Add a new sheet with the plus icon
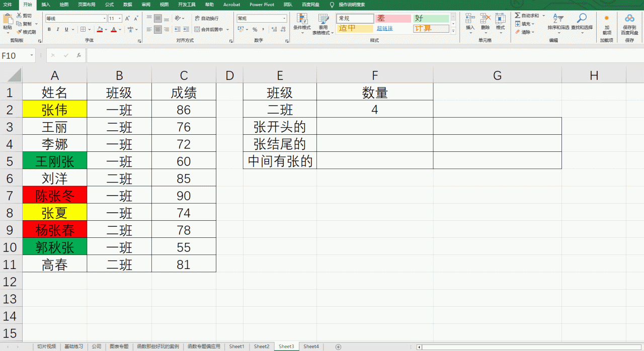Viewport: 644px width, 351px height. click(338, 346)
